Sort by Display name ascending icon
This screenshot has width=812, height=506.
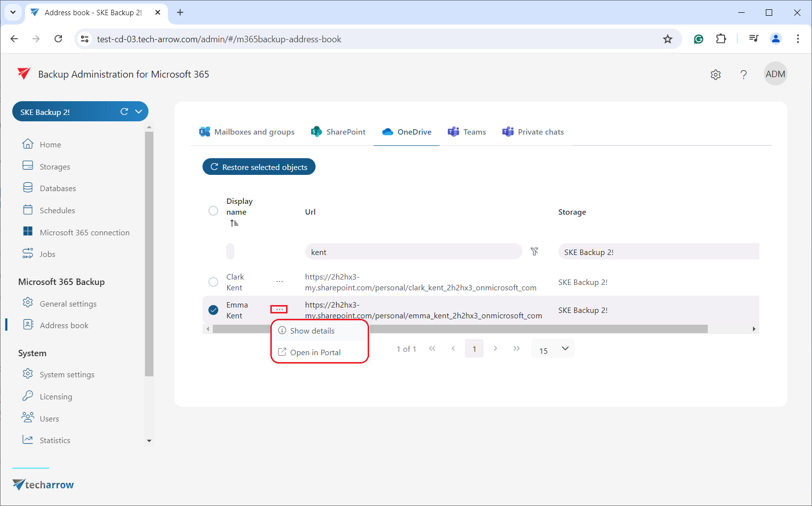(x=234, y=223)
